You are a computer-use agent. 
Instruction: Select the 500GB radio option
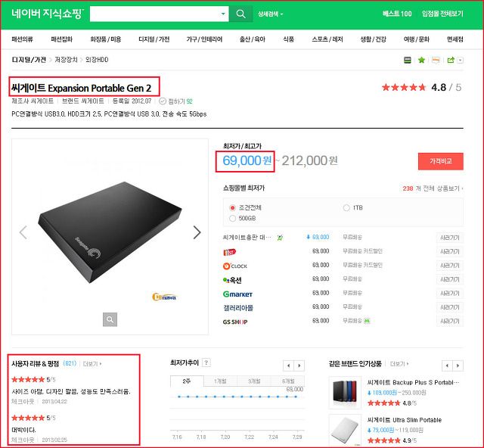coord(232,219)
